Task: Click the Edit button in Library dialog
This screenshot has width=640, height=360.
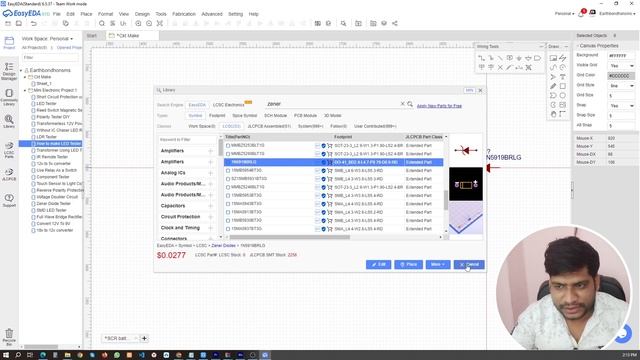Action: click(378, 264)
